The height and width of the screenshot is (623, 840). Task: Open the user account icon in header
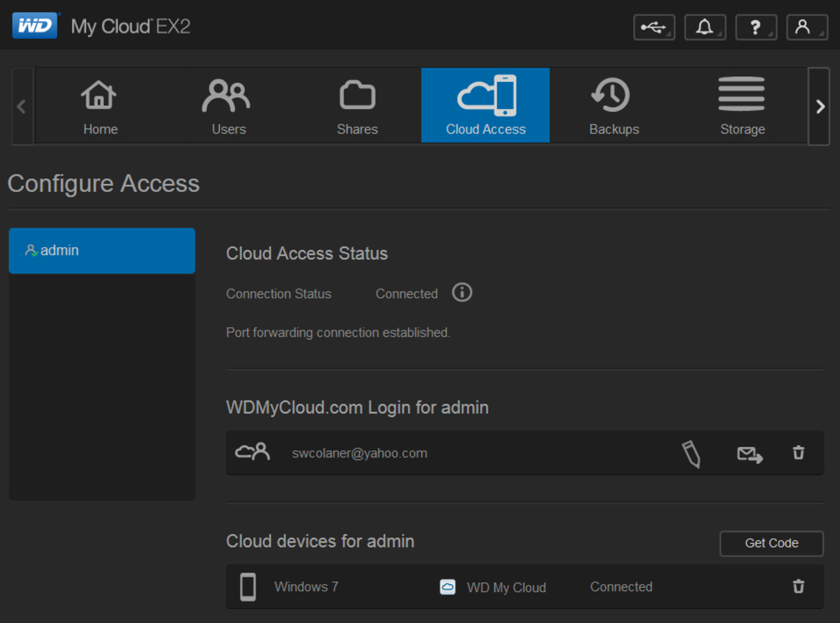click(x=807, y=27)
